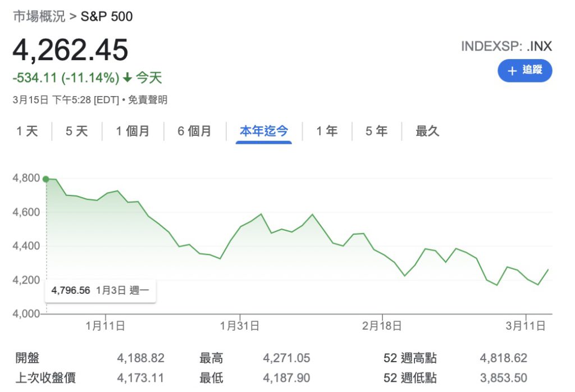Click the 1月11日 date axis label

click(x=105, y=325)
